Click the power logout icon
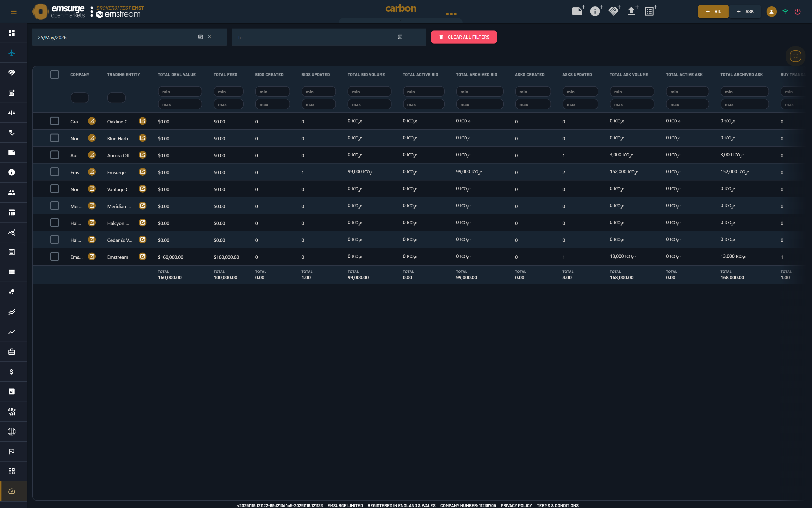812x508 pixels. point(797,12)
